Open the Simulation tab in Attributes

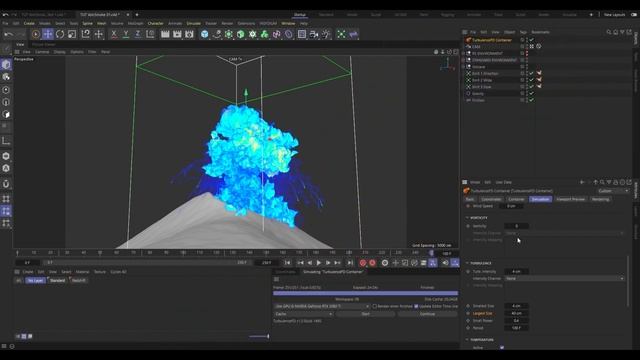point(540,199)
